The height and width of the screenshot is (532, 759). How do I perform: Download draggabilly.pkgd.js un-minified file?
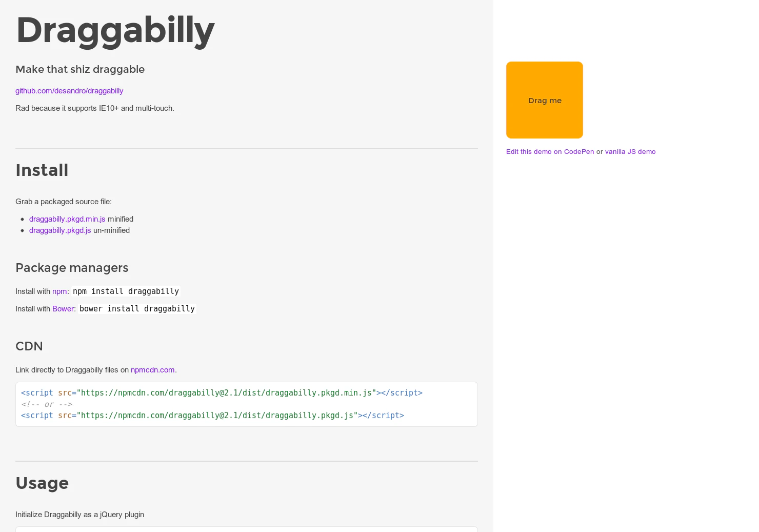pyautogui.click(x=60, y=230)
